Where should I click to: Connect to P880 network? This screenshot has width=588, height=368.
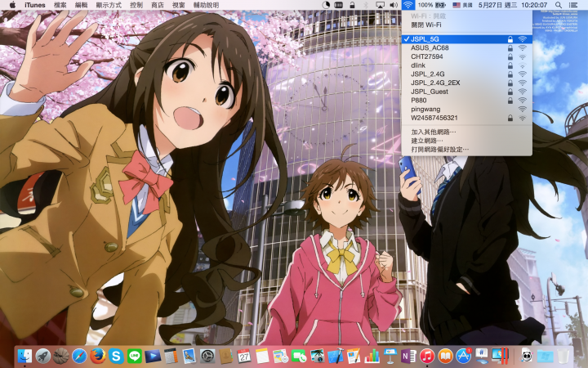(466, 101)
